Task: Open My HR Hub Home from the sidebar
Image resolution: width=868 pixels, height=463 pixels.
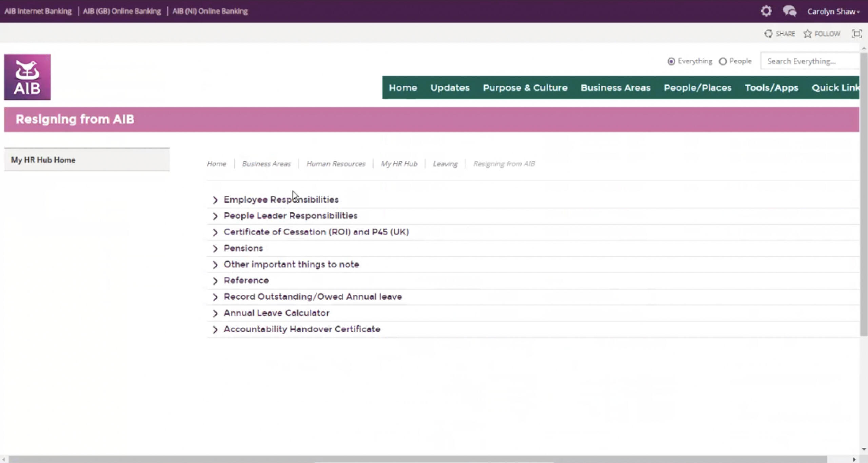Action: [x=43, y=160]
